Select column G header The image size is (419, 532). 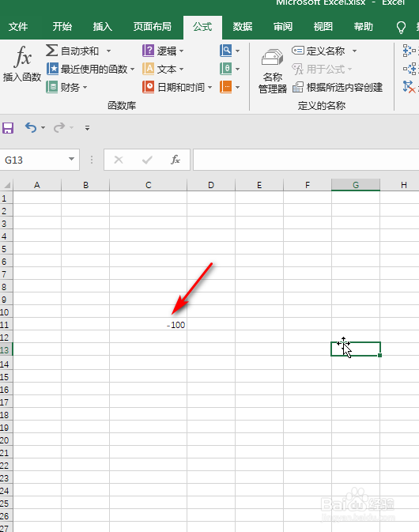356,185
